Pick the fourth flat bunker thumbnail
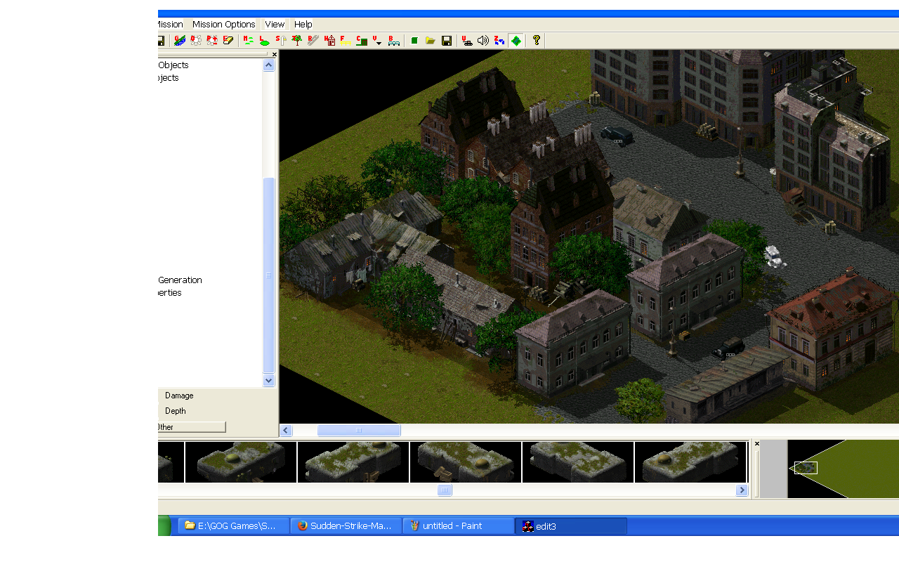Image resolution: width=899 pixels, height=588 pixels. [578, 462]
